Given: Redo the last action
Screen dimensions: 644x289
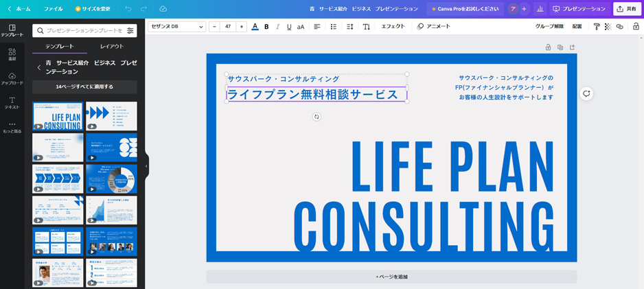Looking at the screenshot, I should pos(143,9).
